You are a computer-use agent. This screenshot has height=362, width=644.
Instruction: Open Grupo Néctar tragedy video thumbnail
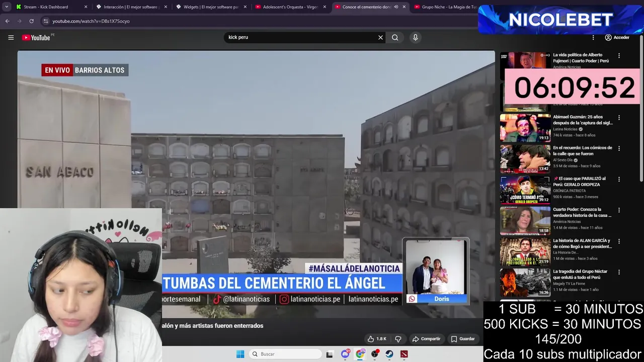tap(525, 282)
